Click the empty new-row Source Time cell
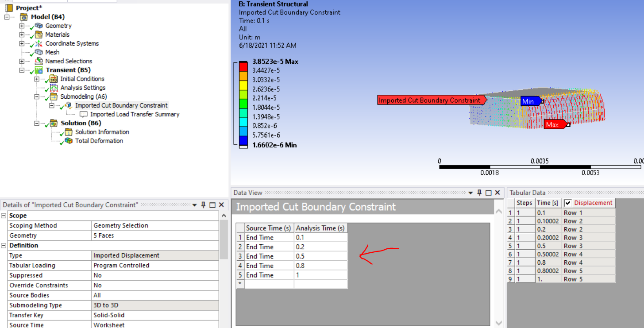 [x=269, y=284]
